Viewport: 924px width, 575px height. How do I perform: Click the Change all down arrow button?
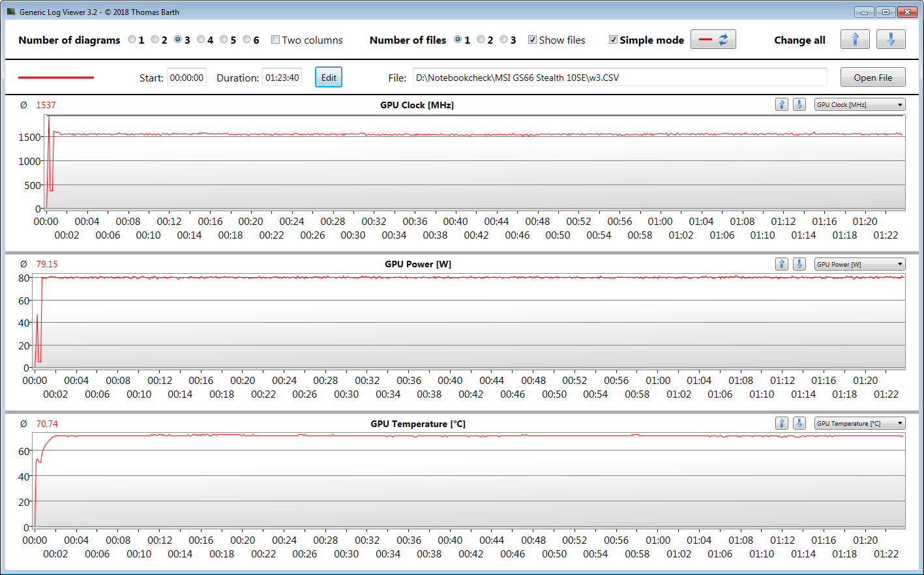pyautogui.click(x=890, y=40)
